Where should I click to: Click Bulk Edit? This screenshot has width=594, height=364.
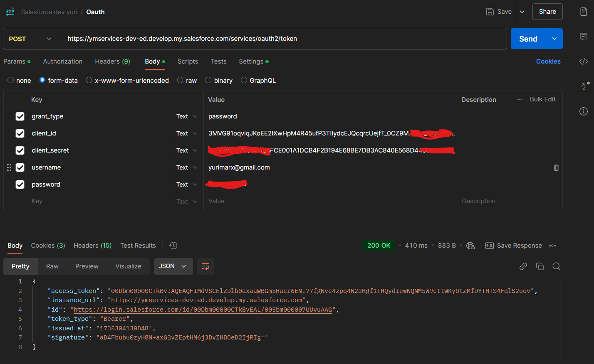(542, 99)
